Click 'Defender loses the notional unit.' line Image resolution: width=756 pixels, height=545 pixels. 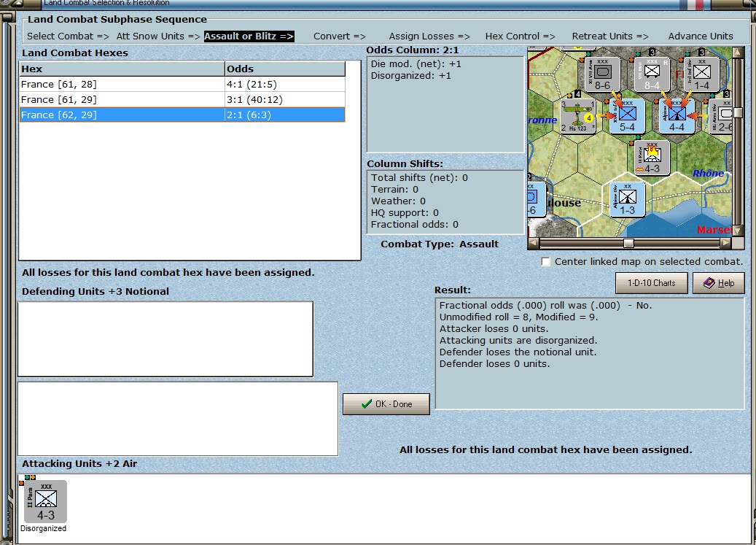coord(518,352)
